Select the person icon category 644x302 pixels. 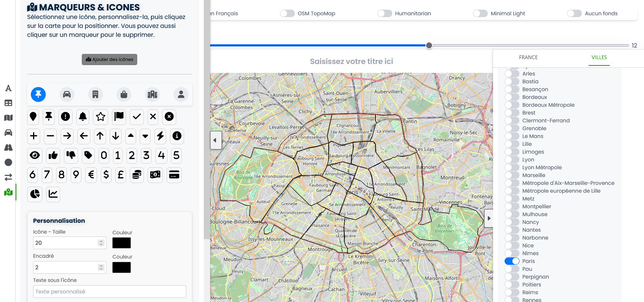click(x=181, y=94)
